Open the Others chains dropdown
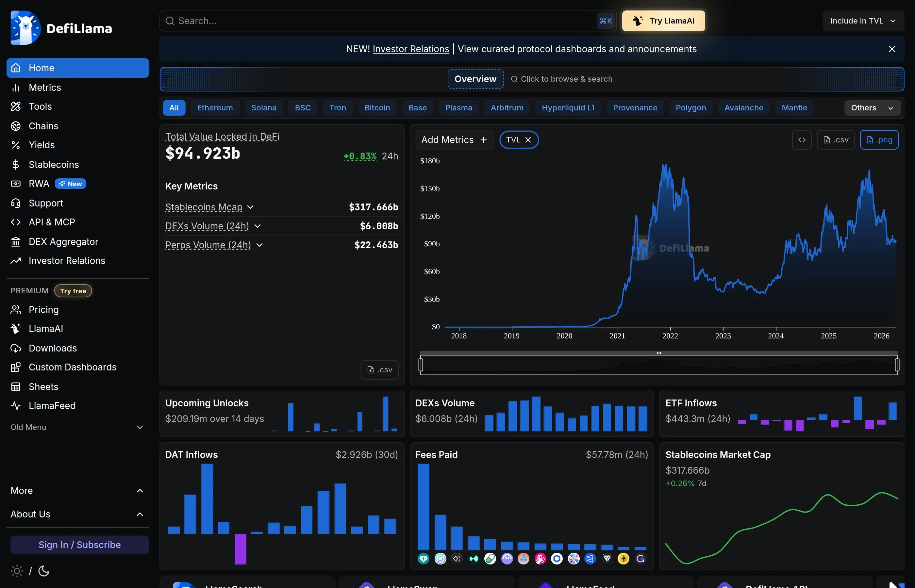Screen dimensions: 915x588 point(872,108)
